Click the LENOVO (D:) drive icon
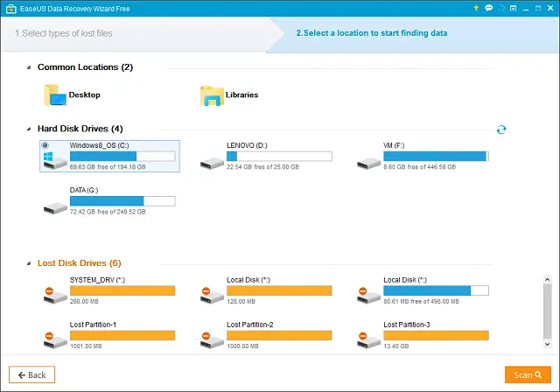Viewport: 560px width, 392px height. click(212, 163)
